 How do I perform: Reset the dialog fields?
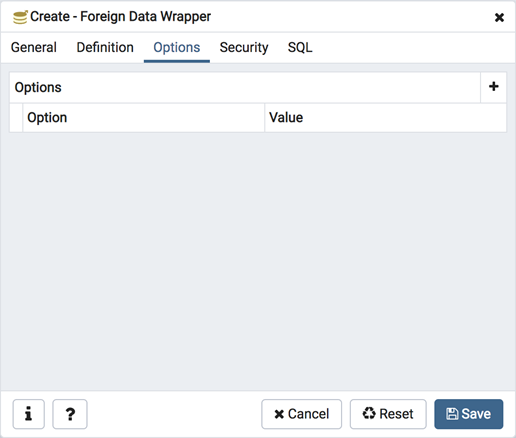click(x=388, y=414)
